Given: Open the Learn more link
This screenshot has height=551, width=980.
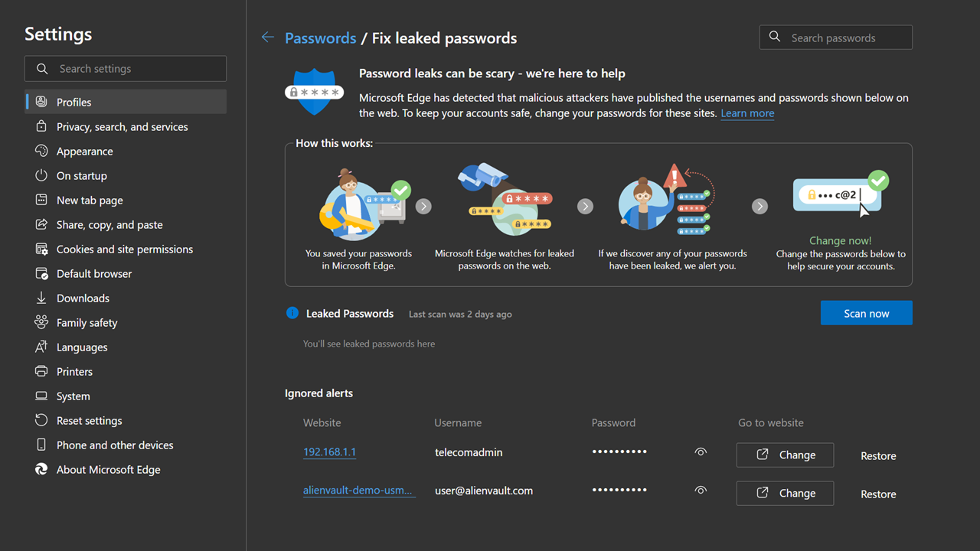Looking at the screenshot, I should [747, 113].
